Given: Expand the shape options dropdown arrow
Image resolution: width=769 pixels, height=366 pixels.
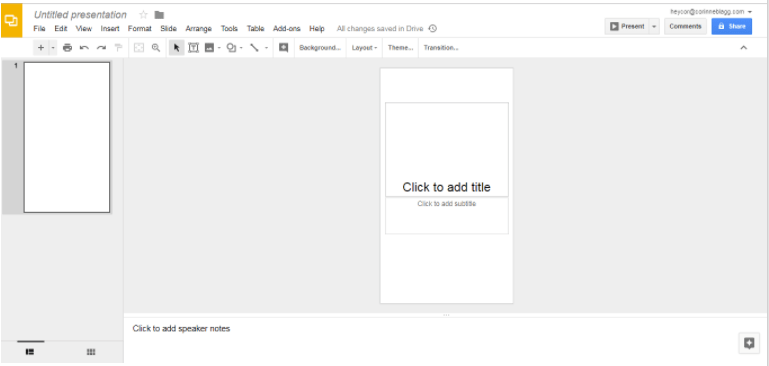Looking at the screenshot, I should click(241, 48).
